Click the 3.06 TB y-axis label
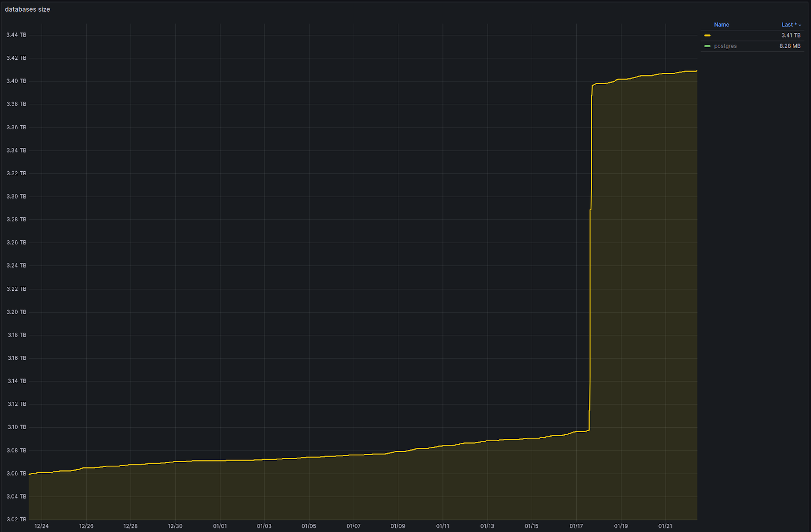Screen dimensions: 811x532 [x=16, y=474]
